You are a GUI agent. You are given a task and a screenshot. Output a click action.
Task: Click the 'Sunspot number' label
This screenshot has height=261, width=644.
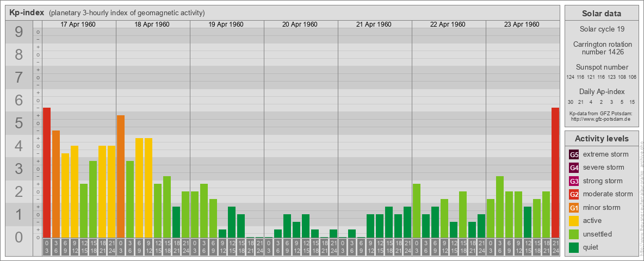click(x=602, y=67)
